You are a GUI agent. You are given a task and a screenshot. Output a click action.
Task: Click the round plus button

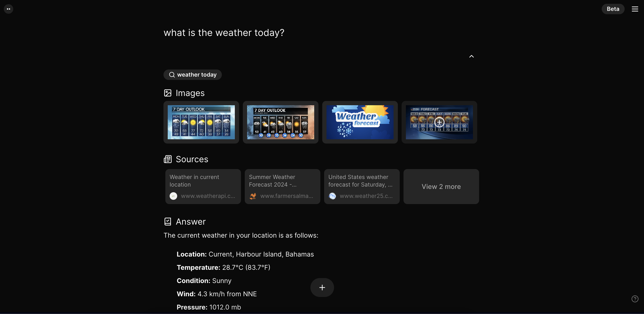coord(322,288)
